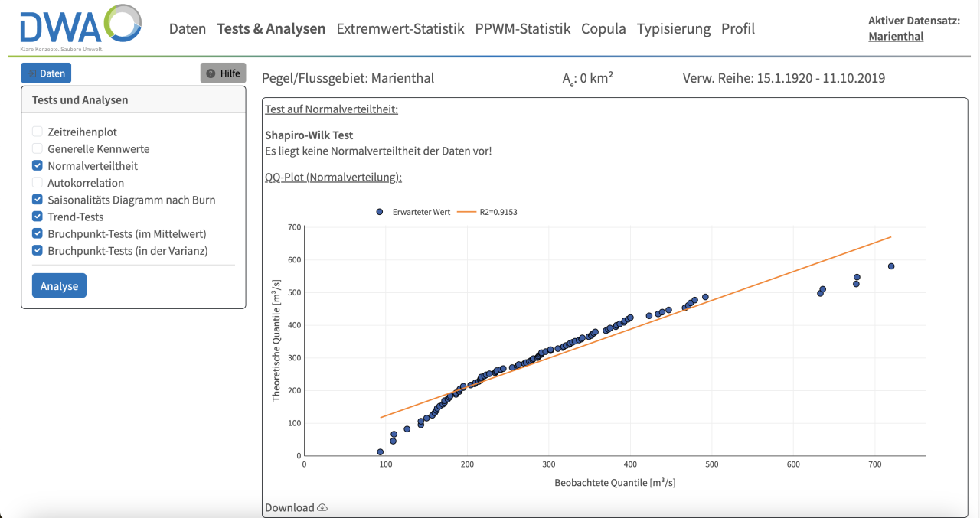This screenshot has height=518, width=980.
Task: Click the blue Daten button
Action: tap(46, 73)
